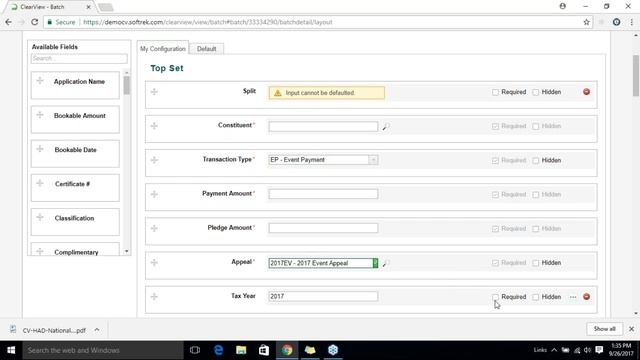This screenshot has height=360, width=640.
Task: Click Certificate # field plus icon
Action: pos(40,183)
